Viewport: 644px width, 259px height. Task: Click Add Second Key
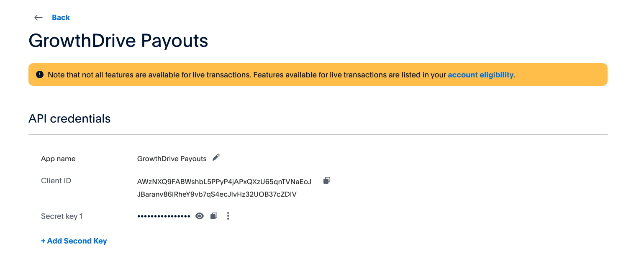point(74,241)
